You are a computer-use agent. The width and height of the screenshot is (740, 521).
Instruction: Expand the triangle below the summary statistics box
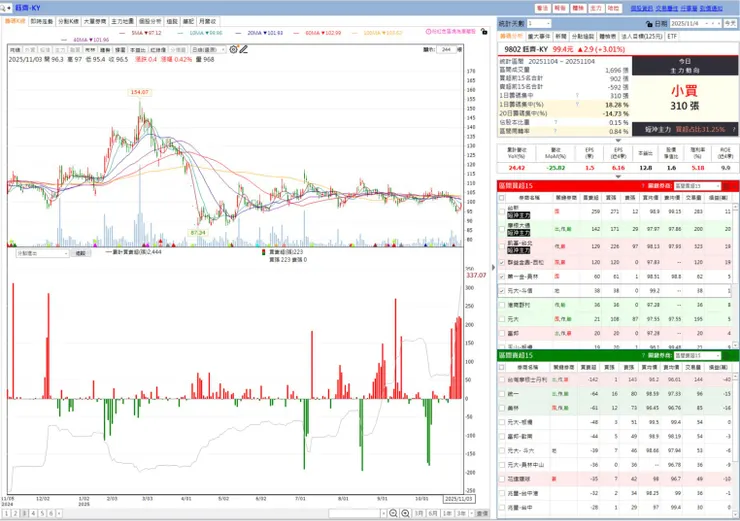pyautogui.click(x=618, y=140)
